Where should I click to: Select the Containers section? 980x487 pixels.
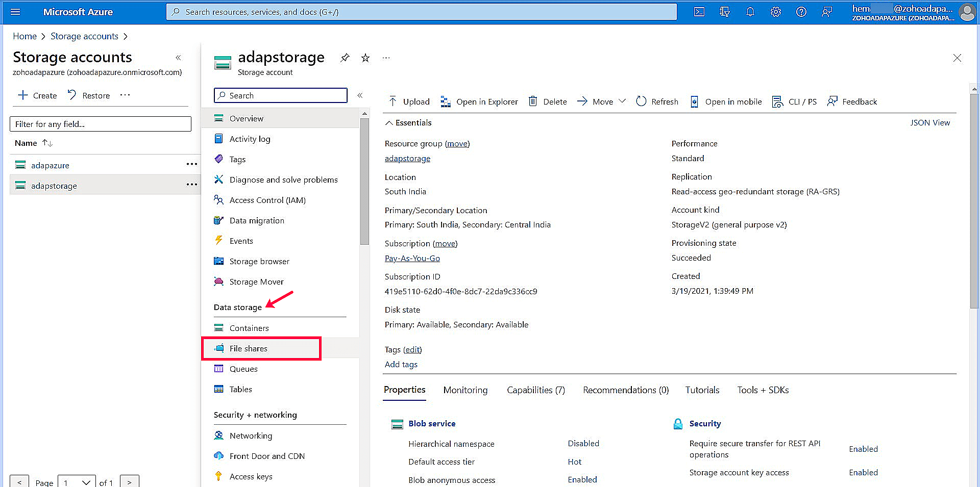(249, 328)
